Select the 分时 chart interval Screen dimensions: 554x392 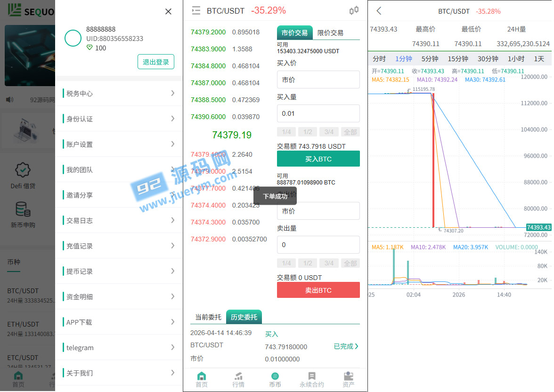point(379,59)
